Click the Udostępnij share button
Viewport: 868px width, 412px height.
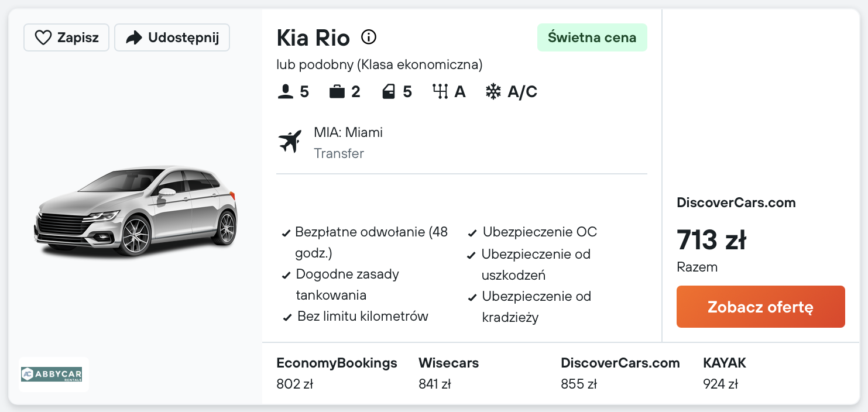172,38
